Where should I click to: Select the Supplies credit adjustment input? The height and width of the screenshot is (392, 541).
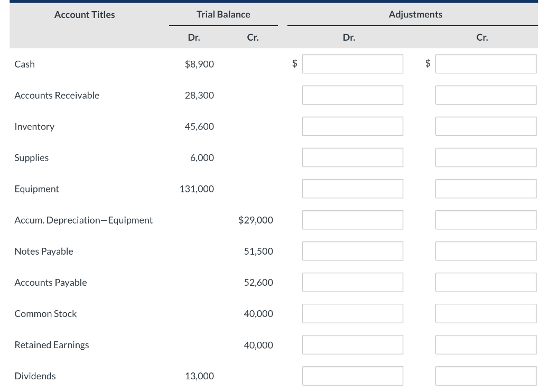click(486, 157)
